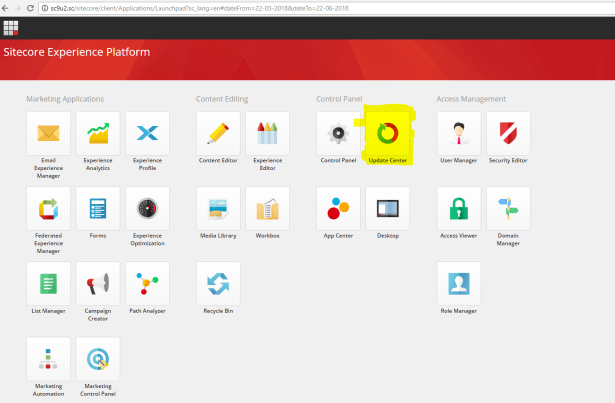Open the Control Panel gear tile
Screen dimensions: 615x403
point(338,133)
